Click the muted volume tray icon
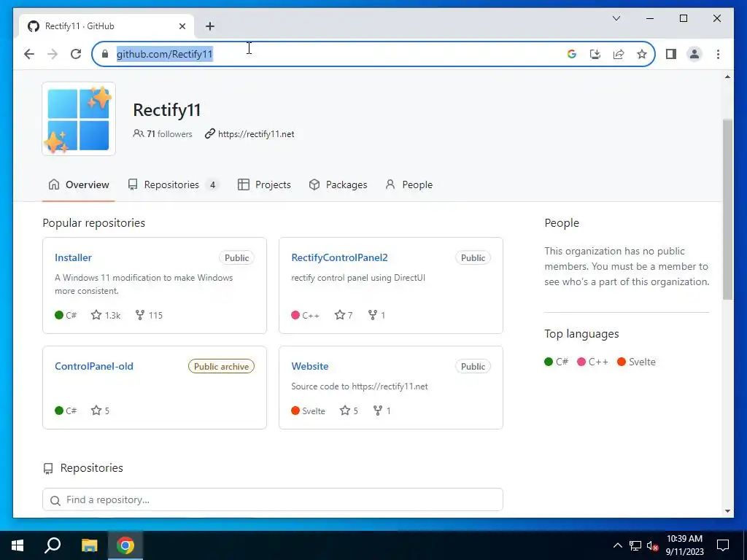747x560 pixels. (x=653, y=545)
